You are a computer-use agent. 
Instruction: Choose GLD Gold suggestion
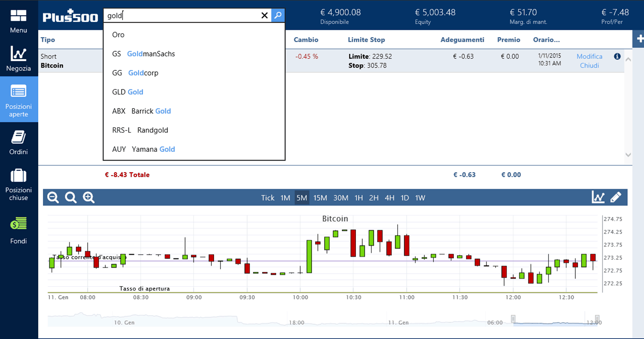coord(194,92)
